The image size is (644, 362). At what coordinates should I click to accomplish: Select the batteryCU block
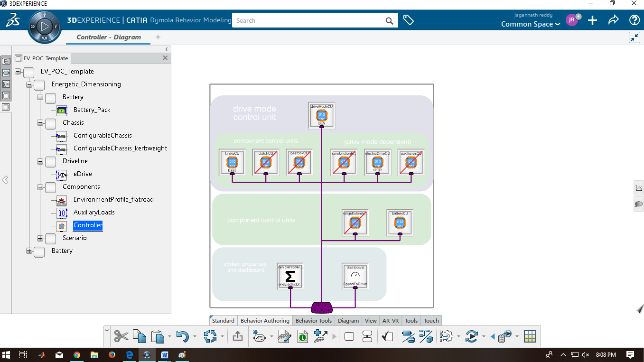click(x=400, y=223)
